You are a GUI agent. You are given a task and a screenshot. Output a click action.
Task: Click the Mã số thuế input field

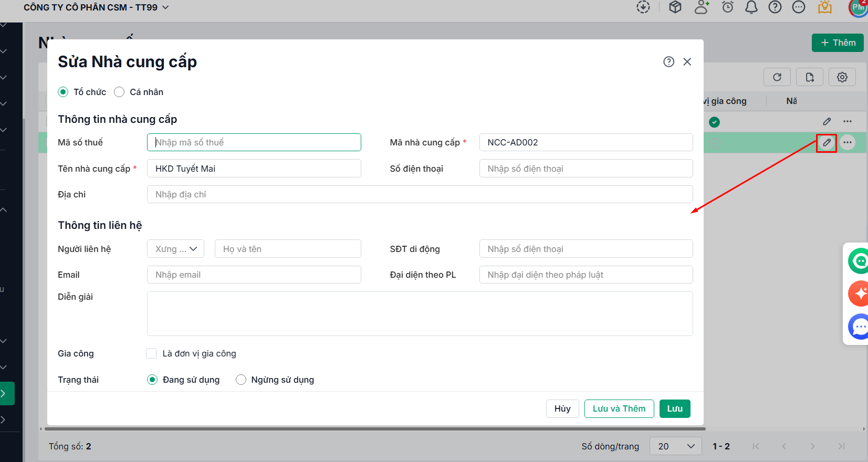pyautogui.click(x=254, y=142)
